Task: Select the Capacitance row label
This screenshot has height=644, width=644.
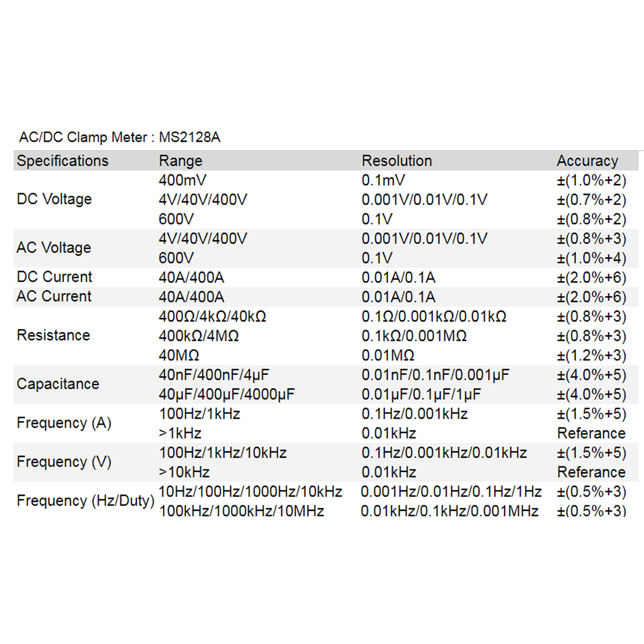Action: (58, 384)
